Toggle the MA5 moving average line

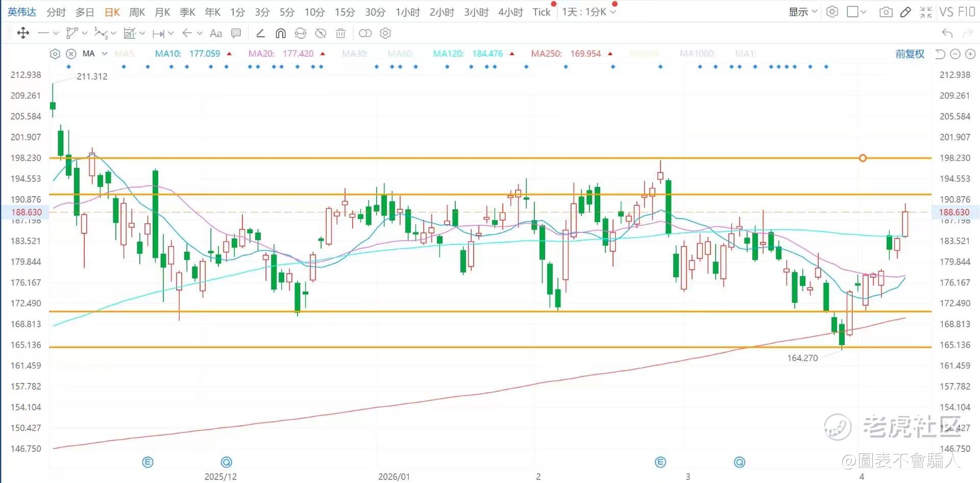pos(125,54)
